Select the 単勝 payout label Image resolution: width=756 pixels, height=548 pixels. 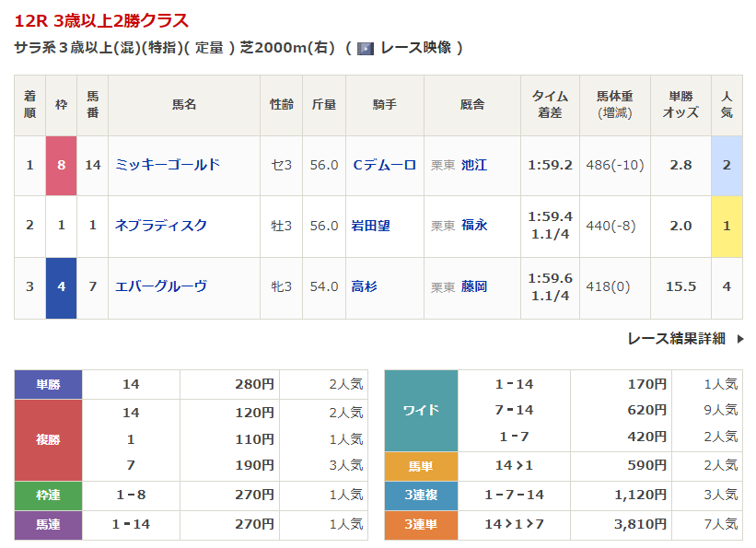48,384
